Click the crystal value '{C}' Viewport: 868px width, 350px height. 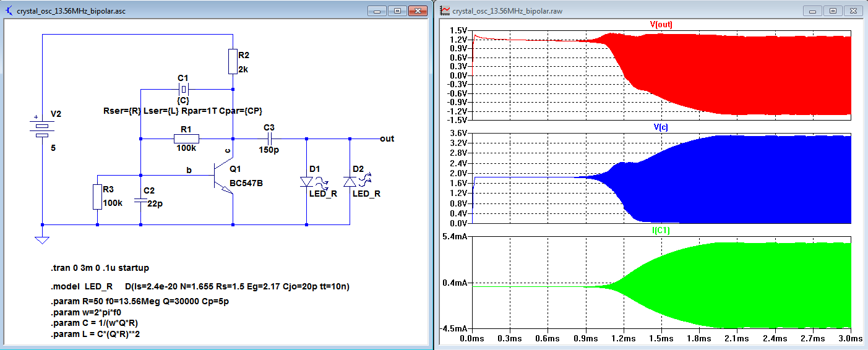click(183, 100)
